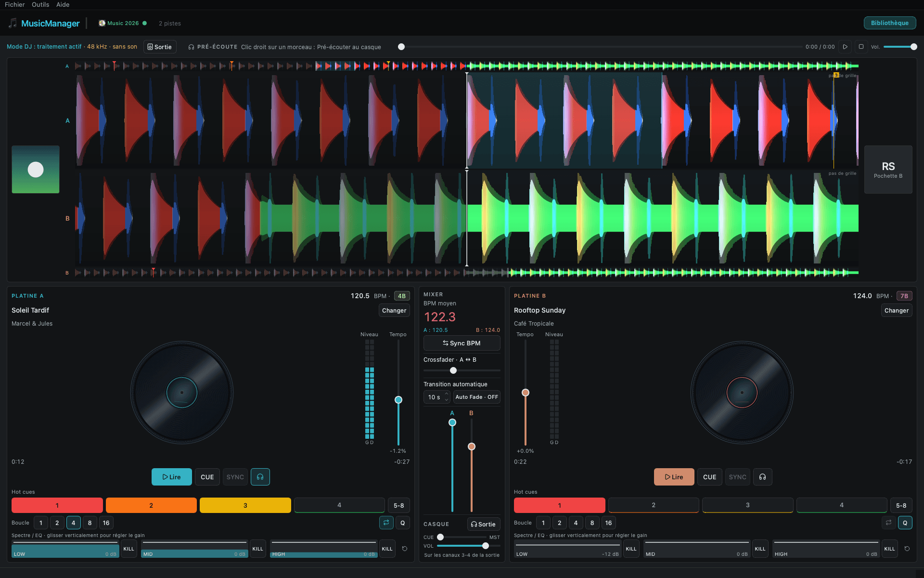Click the RS Pochette B cover thumbnail
Screen dimensions: 924x578
(888, 170)
